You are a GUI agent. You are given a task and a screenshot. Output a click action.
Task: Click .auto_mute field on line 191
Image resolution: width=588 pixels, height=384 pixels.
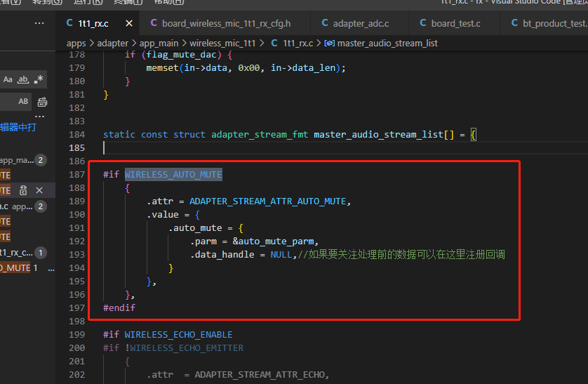195,228
